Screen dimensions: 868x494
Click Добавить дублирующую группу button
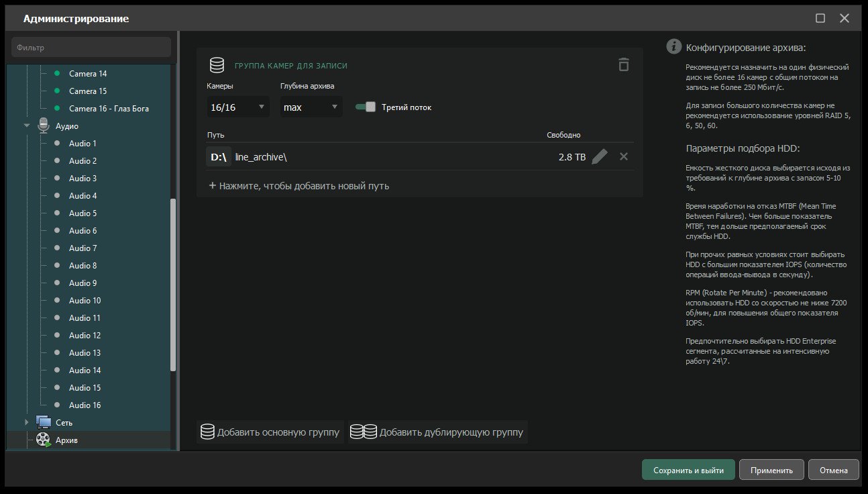(x=437, y=432)
